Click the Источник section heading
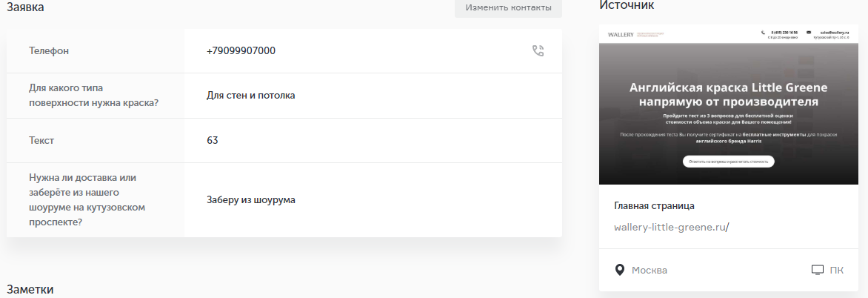The width and height of the screenshot is (868, 298). click(627, 6)
